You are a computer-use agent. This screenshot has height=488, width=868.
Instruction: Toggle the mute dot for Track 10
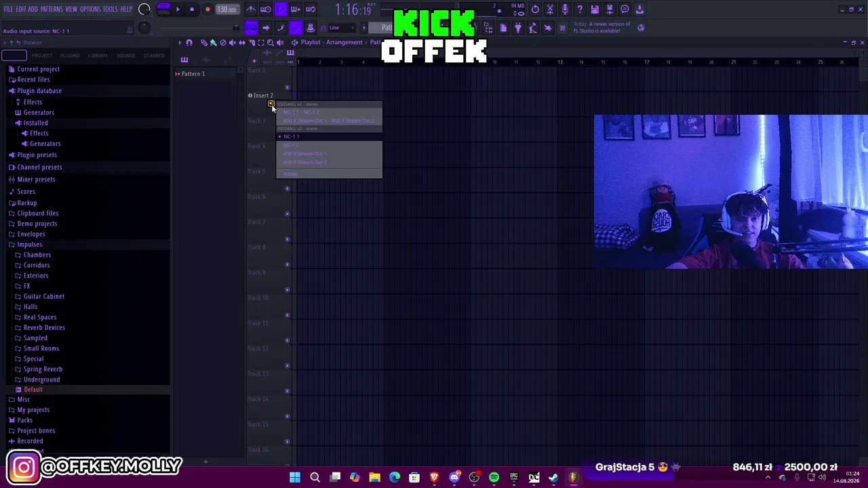(287, 315)
